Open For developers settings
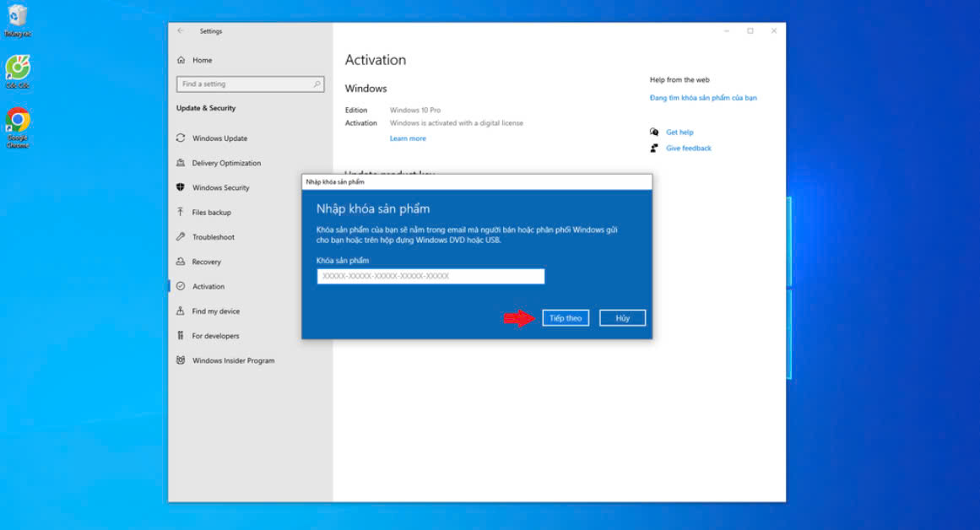Screen dimensions: 980x530 (x=215, y=336)
